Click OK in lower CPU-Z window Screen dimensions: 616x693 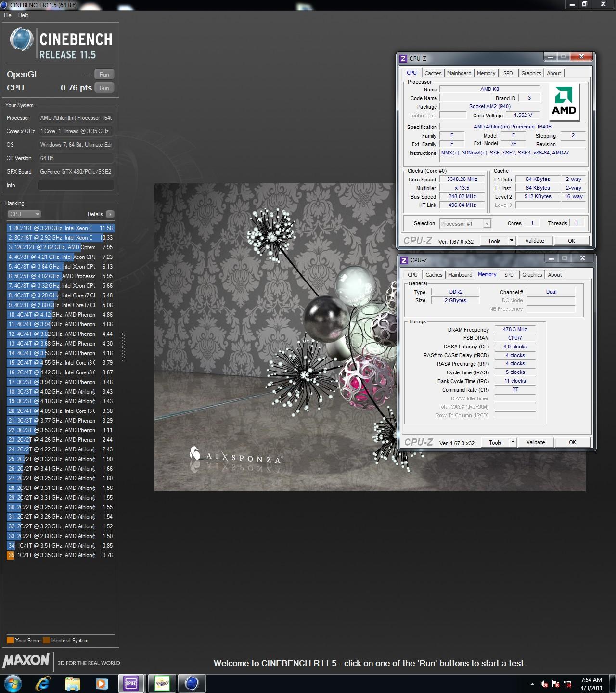[x=572, y=443]
